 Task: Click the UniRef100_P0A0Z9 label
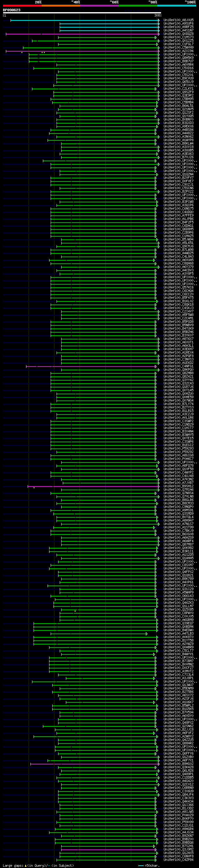(178, 815)
